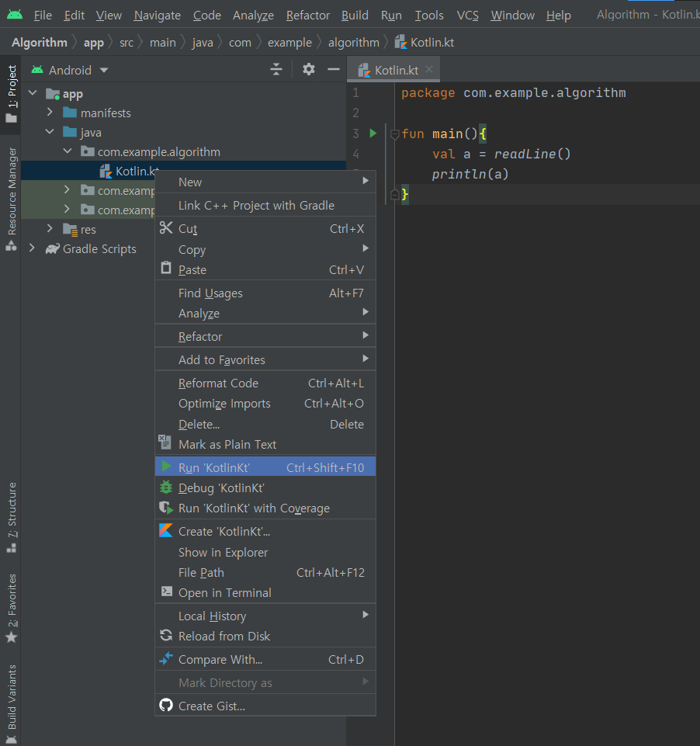700x746 pixels.
Task: Click the Debug bug icon in context menu
Action: pyautogui.click(x=166, y=488)
